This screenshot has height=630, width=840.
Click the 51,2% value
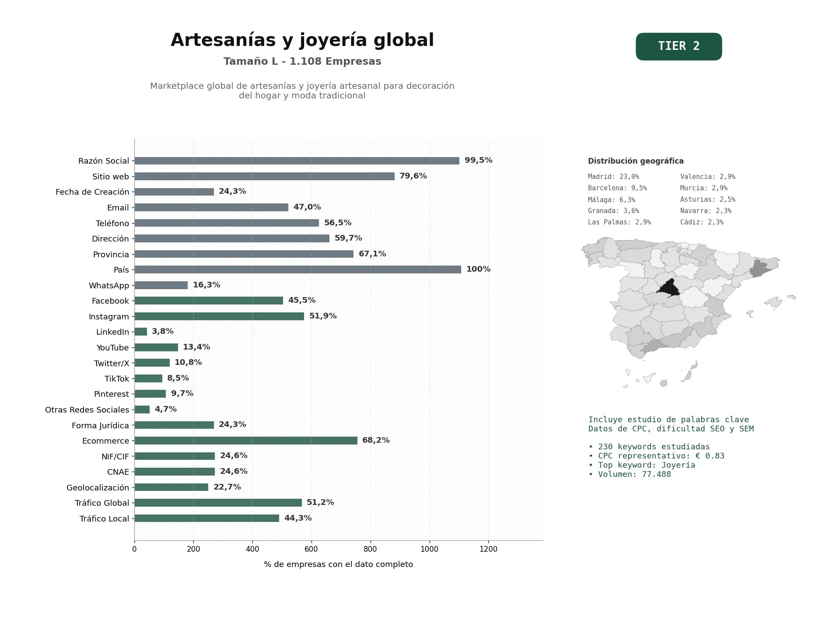(320, 502)
